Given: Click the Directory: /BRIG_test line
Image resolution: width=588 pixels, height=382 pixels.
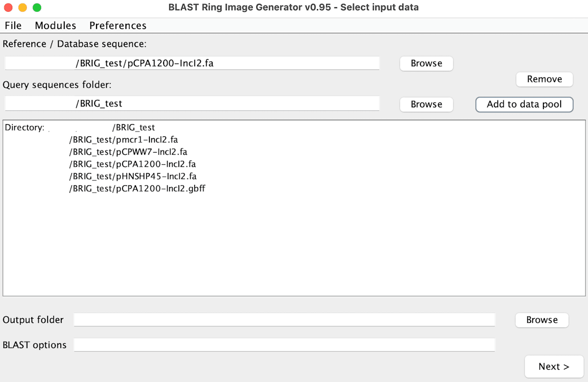Looking at the screenshot, I should click(x=80, y=127).
